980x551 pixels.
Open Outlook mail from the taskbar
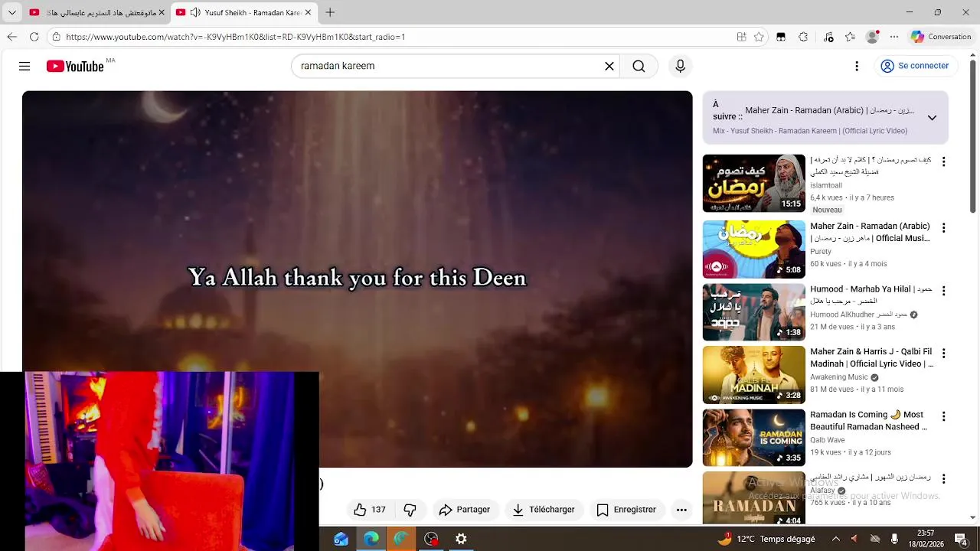pos(341,539)
